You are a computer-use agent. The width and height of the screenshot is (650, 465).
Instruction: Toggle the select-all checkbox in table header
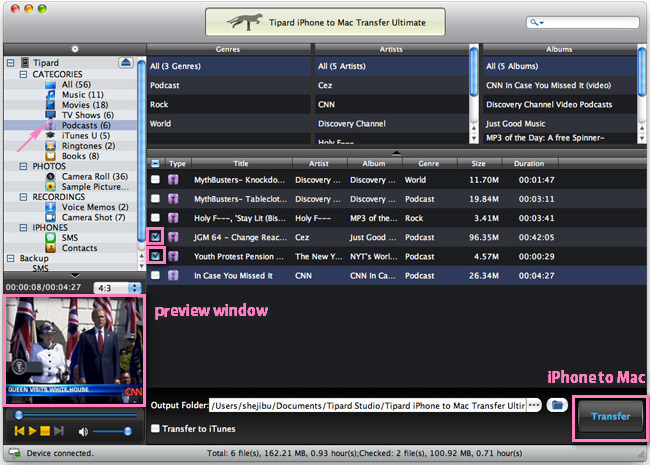(x=155, y=163)
